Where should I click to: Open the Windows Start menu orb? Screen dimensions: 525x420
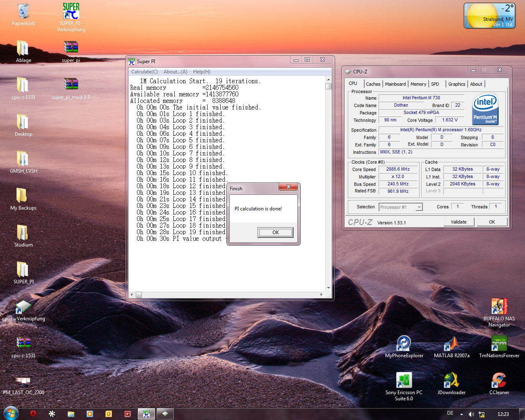pyautogui.click(x=11, y=413)
